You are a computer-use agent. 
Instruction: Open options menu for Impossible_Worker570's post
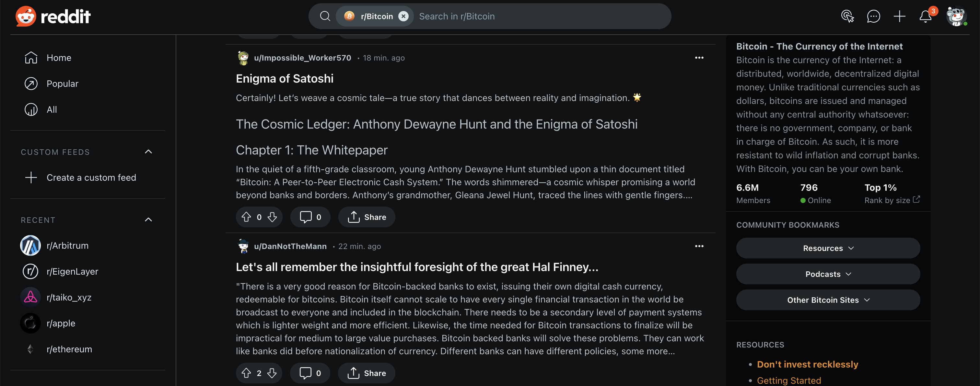click(699, 58)
